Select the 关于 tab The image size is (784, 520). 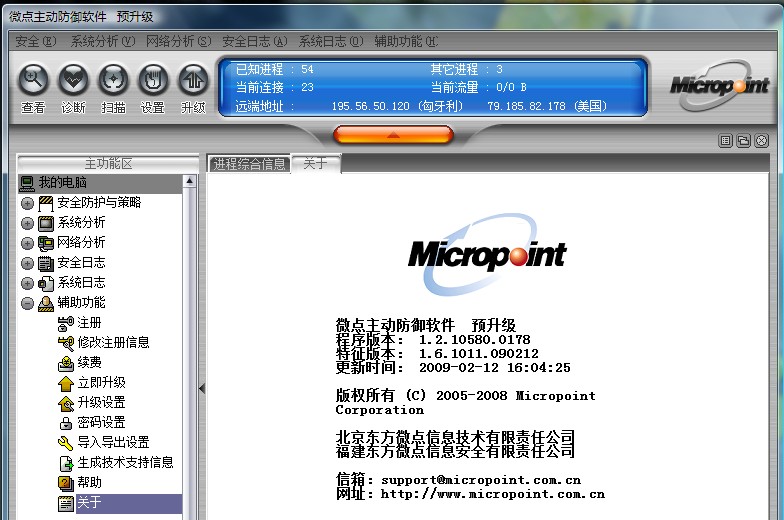pos(316,164)
